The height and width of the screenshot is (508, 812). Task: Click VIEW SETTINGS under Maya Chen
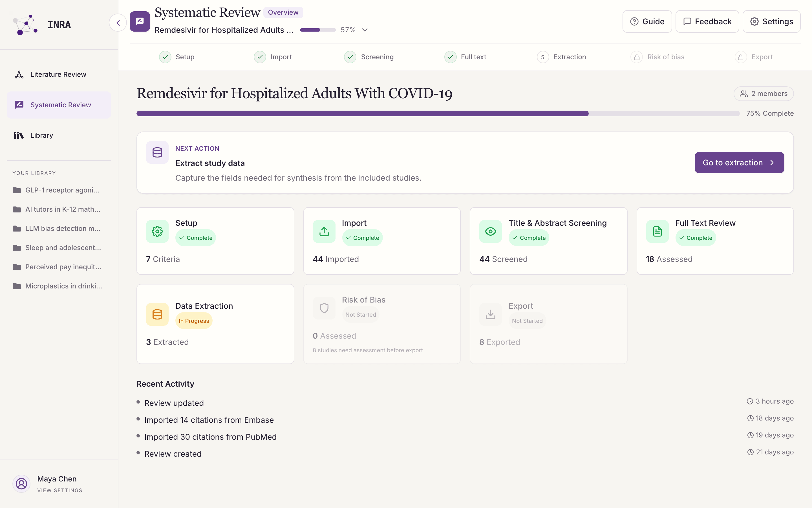60,491
